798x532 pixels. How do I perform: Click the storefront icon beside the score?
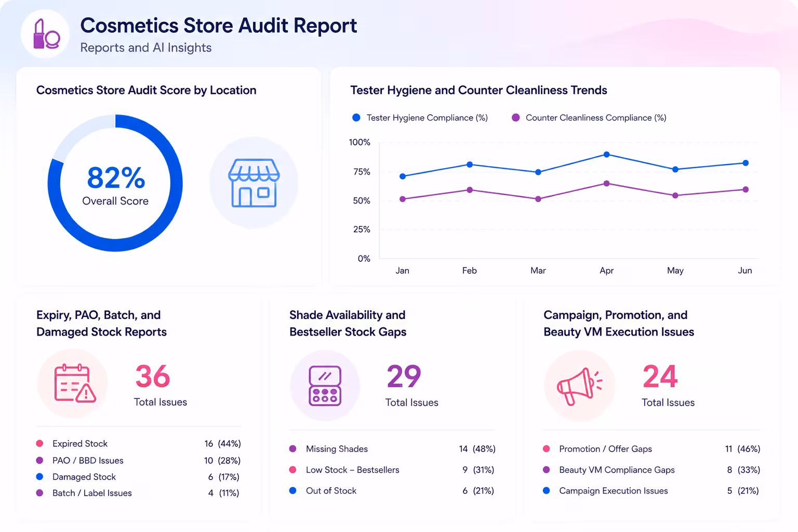254,183
